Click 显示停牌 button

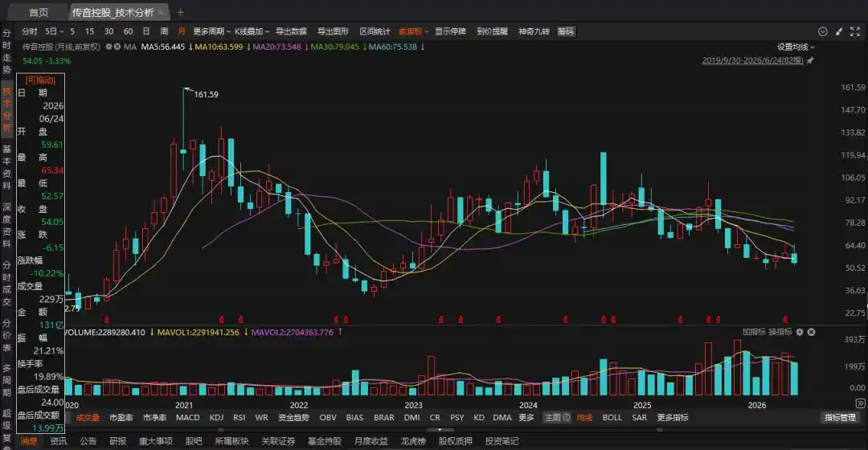click(450, 31)
